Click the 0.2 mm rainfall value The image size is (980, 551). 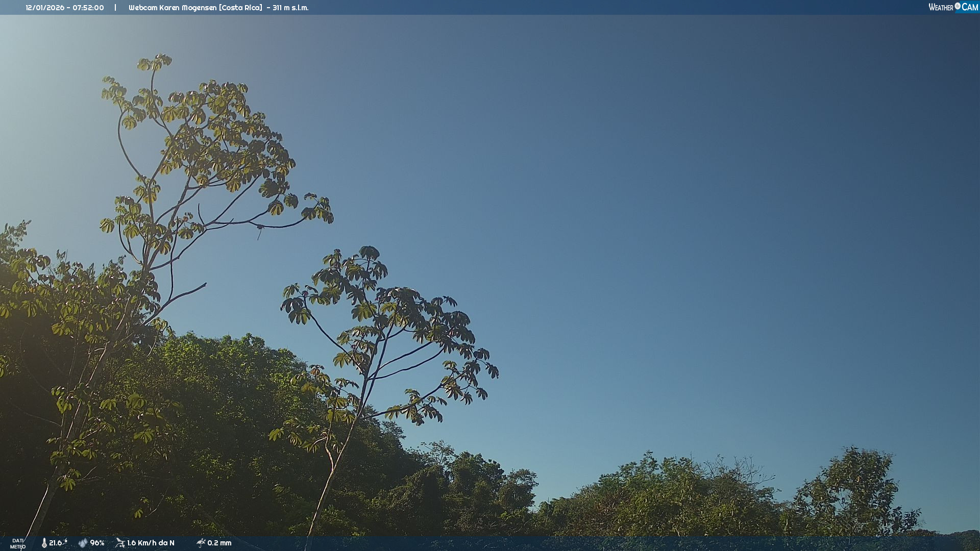tap(219, 543)
